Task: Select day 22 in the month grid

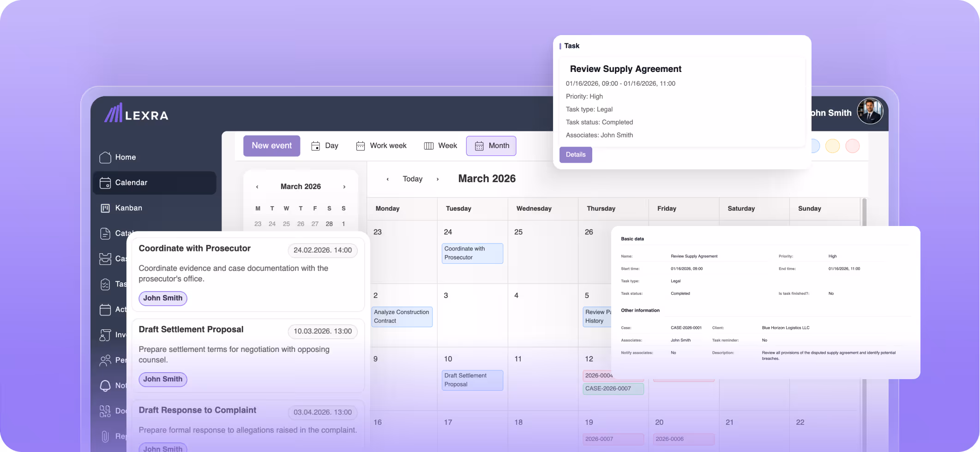Action: click(800, 422)
